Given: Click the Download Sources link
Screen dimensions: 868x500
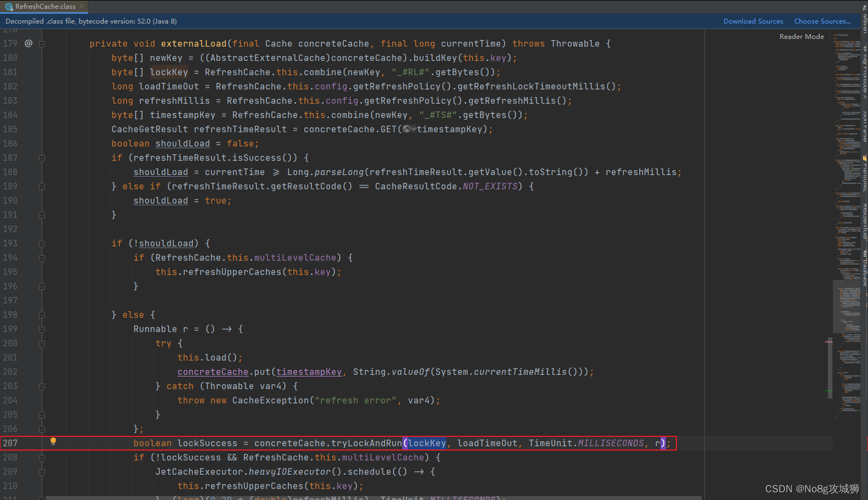Looking at the screenshot, I should (753, 21).
